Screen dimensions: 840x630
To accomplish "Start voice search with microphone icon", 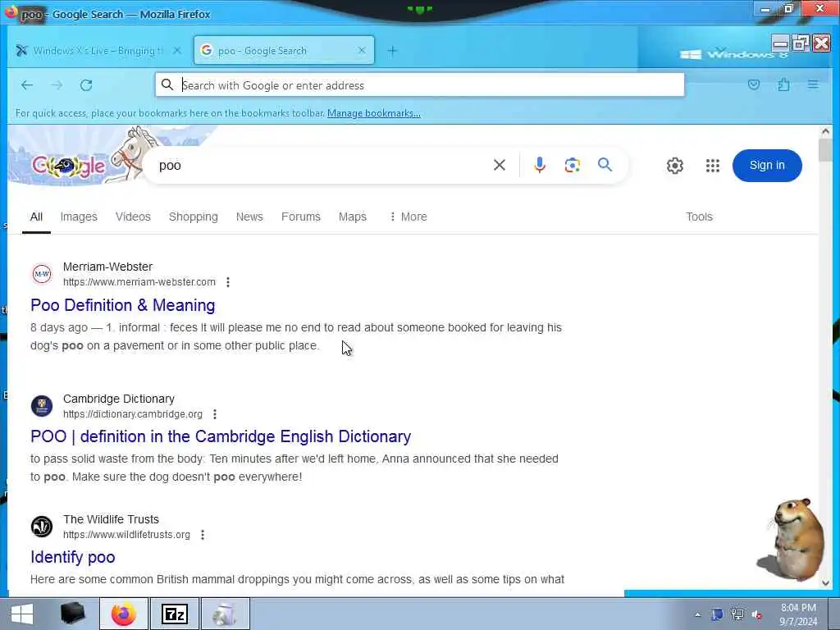I will click(x=540, y=165).
